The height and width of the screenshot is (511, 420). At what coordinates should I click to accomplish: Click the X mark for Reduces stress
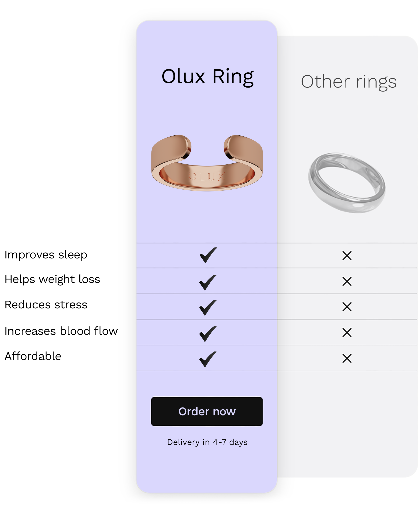pyautogui.click(x=347, y=307)
